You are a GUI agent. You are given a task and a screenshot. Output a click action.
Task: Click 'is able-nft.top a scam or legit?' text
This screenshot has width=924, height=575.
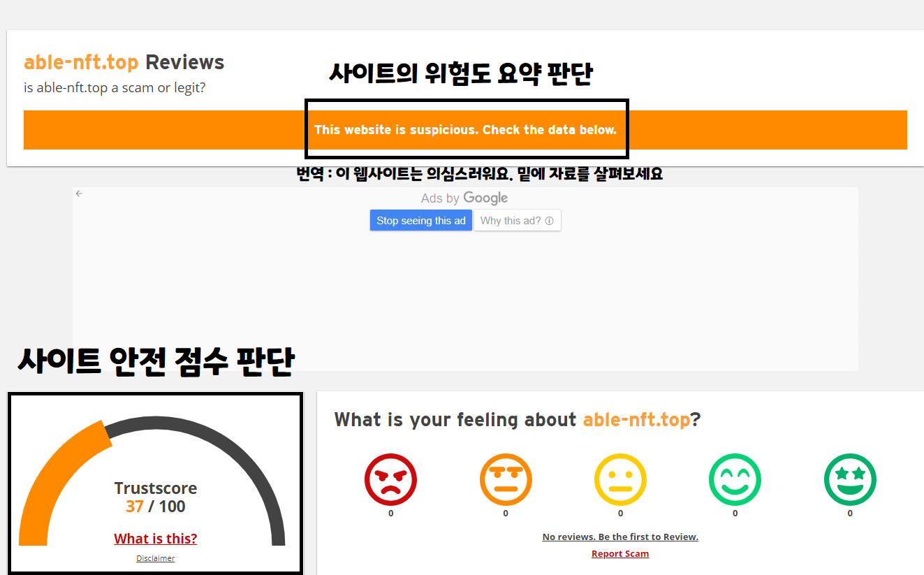click(x=115, y=88)
